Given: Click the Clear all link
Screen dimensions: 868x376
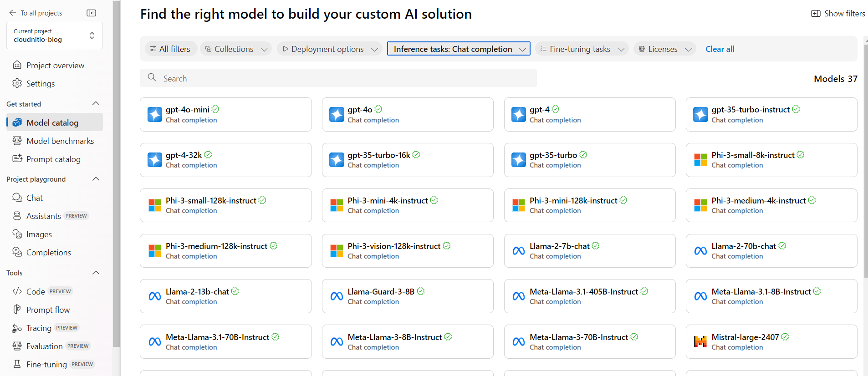Looking at the screenshot, I should [720, 49].
